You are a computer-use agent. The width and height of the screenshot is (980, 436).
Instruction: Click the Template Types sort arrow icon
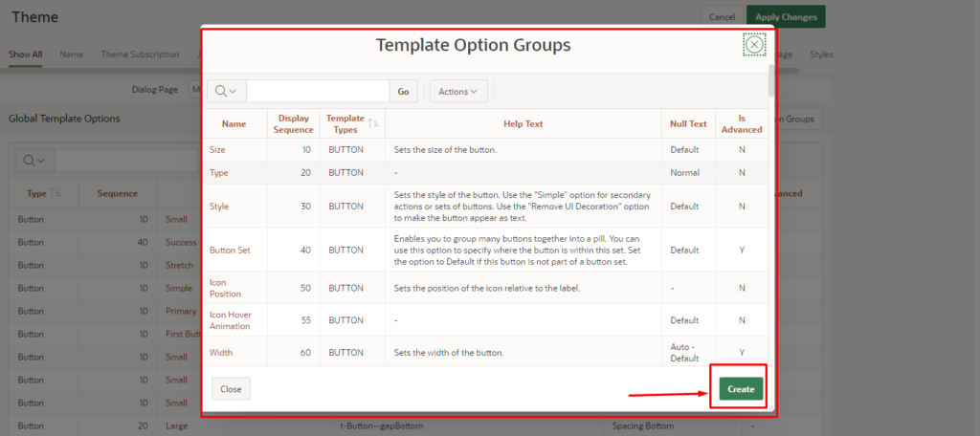point(373,123)
